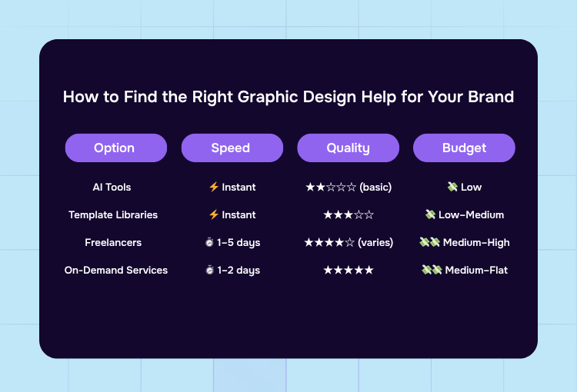Click the Speed header pill

click(x=232, y=148)
